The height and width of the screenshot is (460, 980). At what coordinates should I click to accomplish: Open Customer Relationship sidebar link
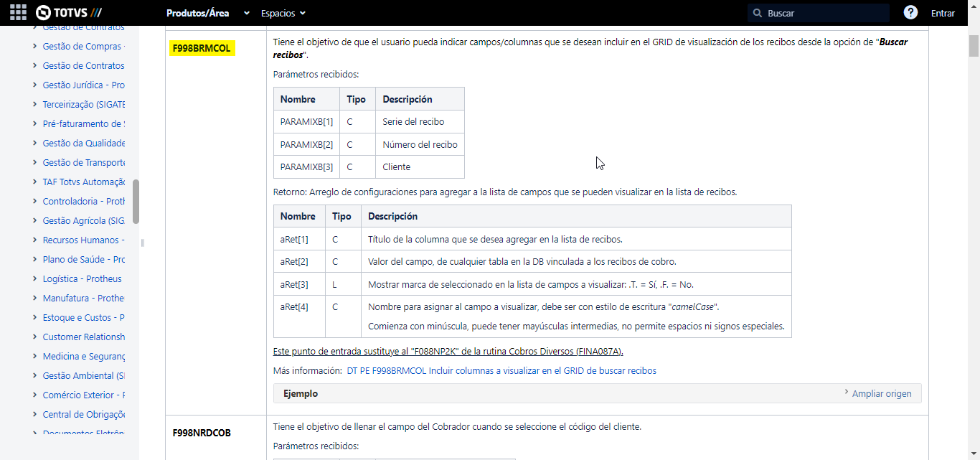pyautogui.click(x=84, y=337)
